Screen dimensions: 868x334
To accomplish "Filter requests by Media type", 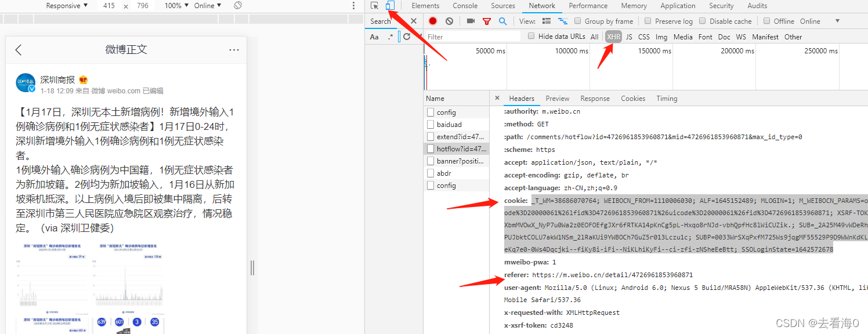I will (x=683, y=37).
